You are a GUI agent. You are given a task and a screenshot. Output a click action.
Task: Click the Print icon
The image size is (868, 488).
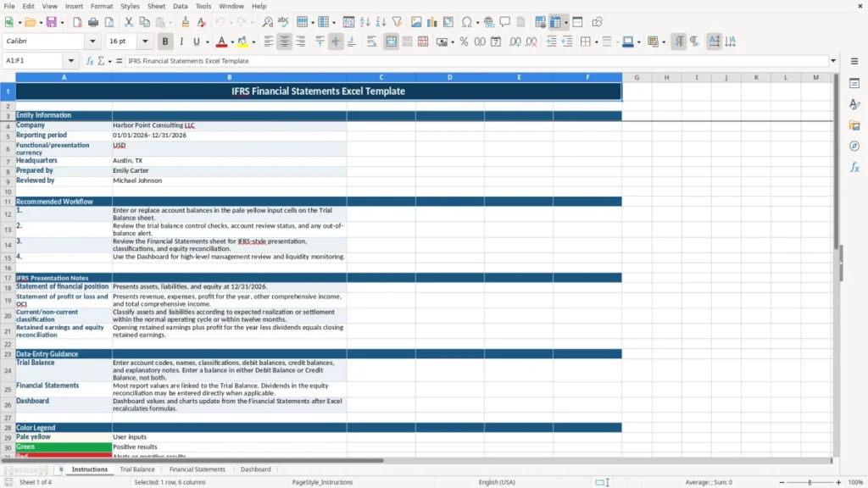(x=93, y=22)
